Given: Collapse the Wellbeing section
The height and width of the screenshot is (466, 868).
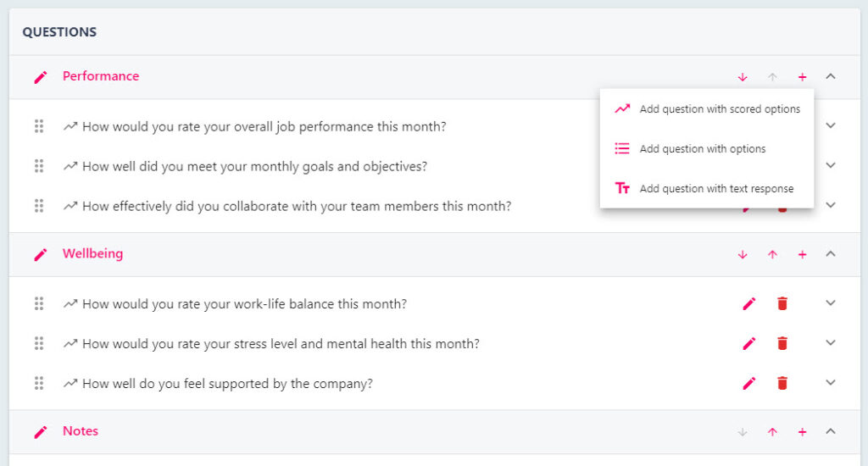Looking at the screenshot, I should coord(831,254).
